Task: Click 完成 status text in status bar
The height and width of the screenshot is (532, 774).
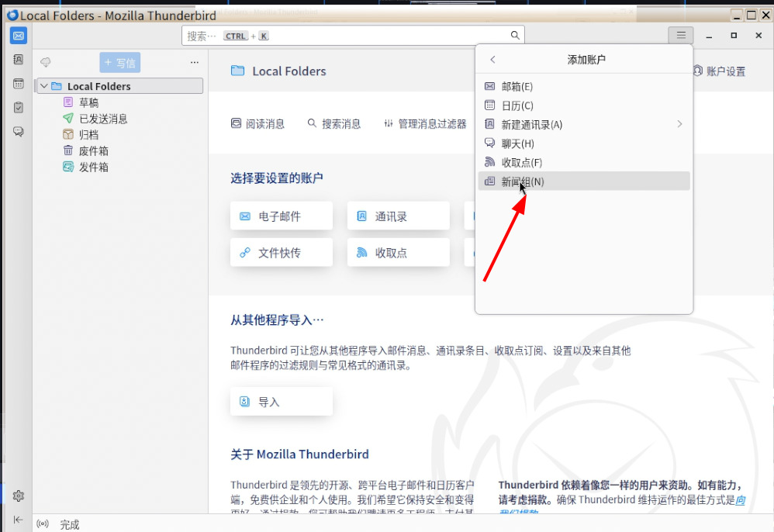Action: click(70, 524)
